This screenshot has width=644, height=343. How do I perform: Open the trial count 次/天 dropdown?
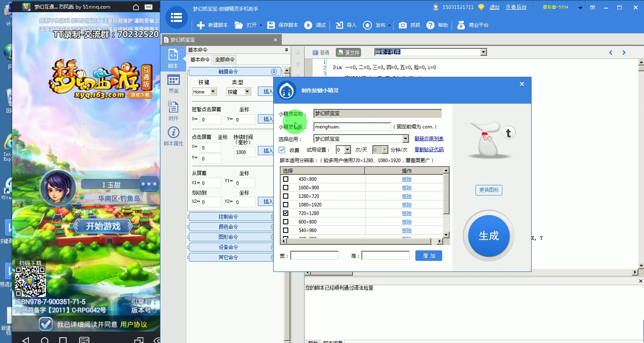pos(347,150)
